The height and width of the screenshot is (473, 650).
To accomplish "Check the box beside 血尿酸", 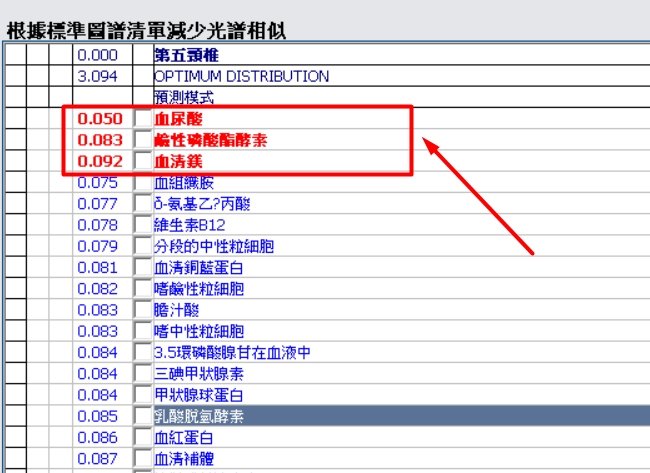I will [143, 119].
